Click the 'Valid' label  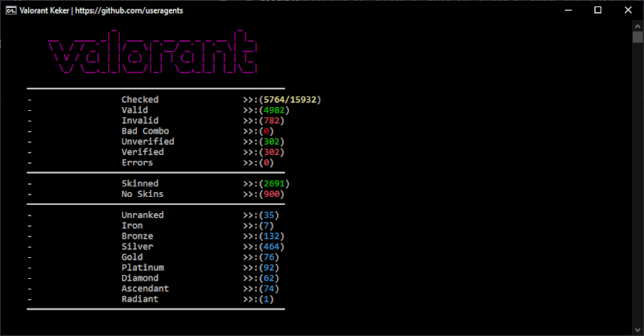(x=134, y=110)
